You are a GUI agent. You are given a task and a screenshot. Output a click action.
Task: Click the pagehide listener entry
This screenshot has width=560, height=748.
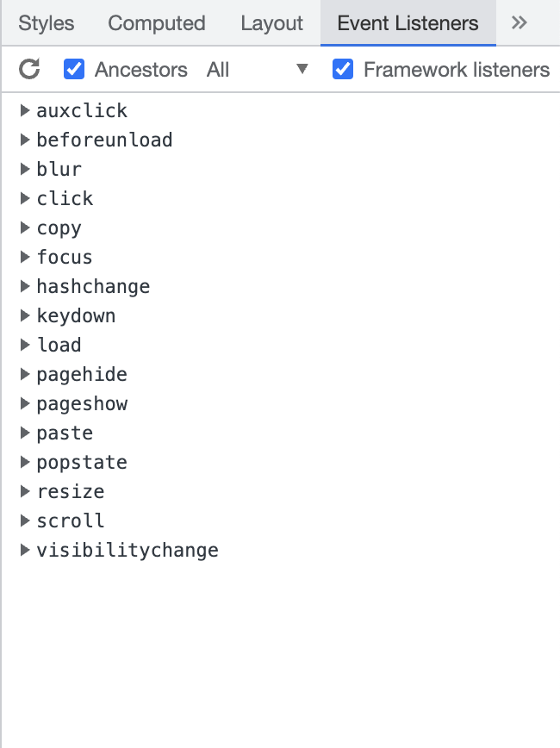tap(82, 374)
